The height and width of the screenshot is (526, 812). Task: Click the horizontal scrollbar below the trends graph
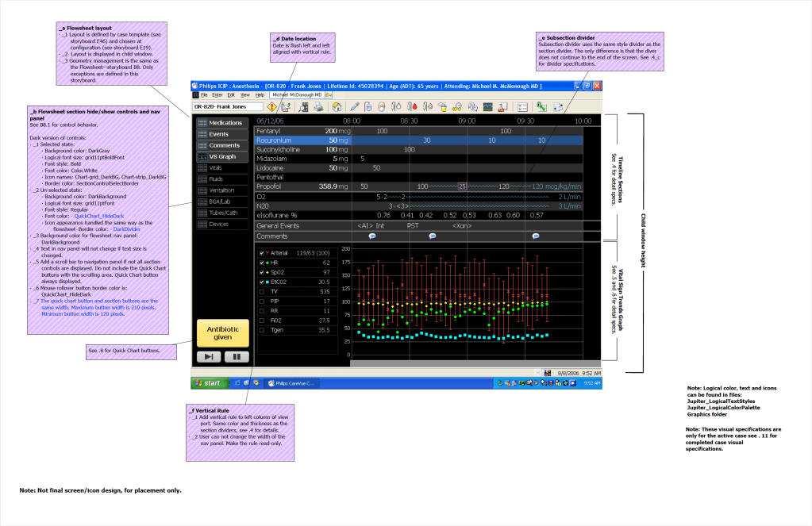(468, 364)
